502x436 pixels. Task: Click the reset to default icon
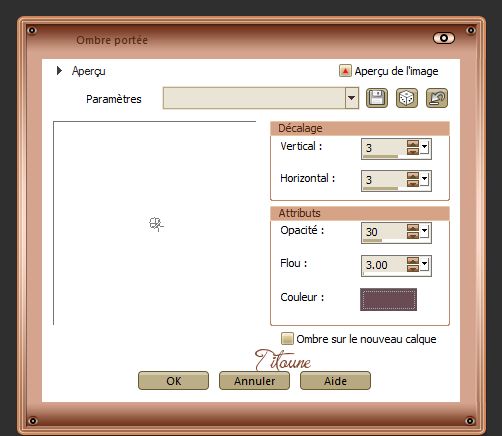437,98
